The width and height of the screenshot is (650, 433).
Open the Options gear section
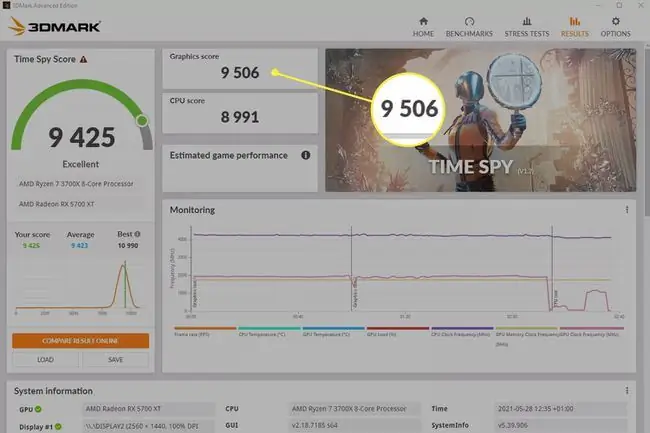click(x=616, y=27)
